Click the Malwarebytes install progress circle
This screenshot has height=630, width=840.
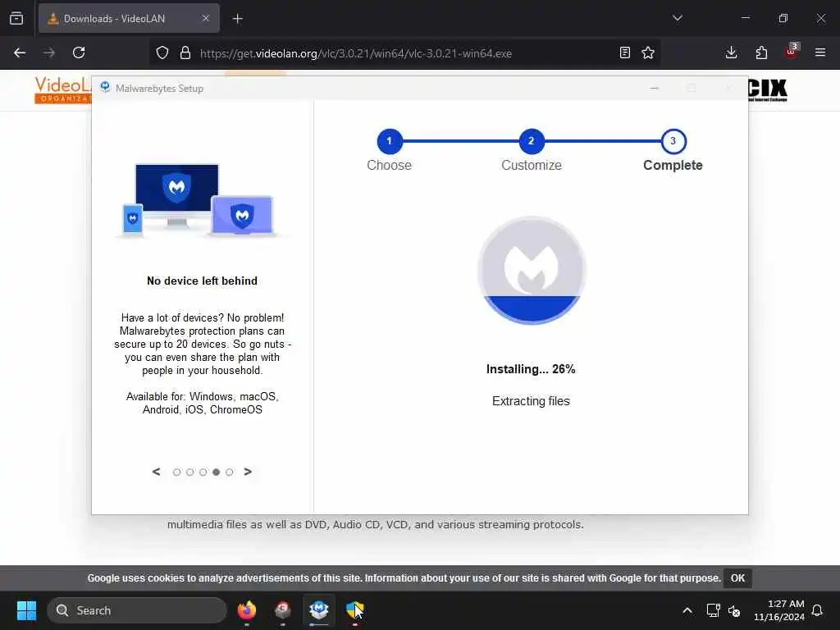(532, 270)
